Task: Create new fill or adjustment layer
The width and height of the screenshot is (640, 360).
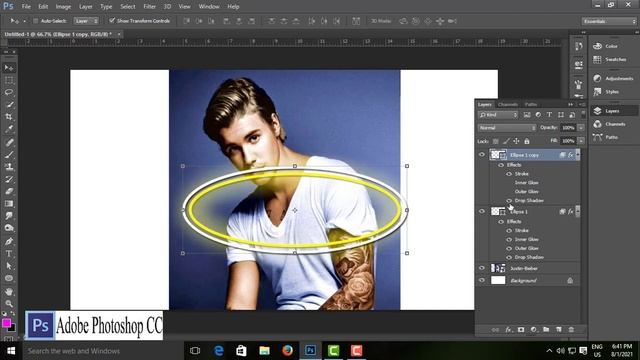Action: [x=533, y=329]
